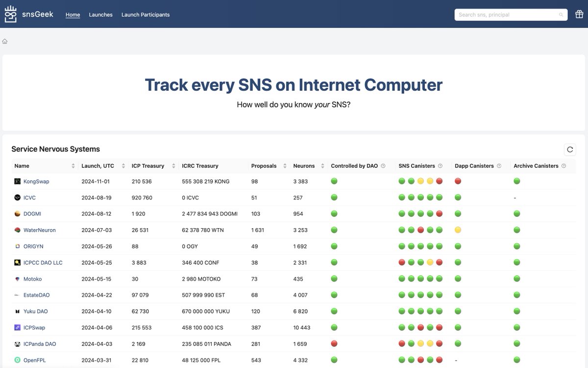Click KongSwap launch date 2024-11-01
Image resolution: width=588 pixels, height=368 pixels.
pos(96,182)
